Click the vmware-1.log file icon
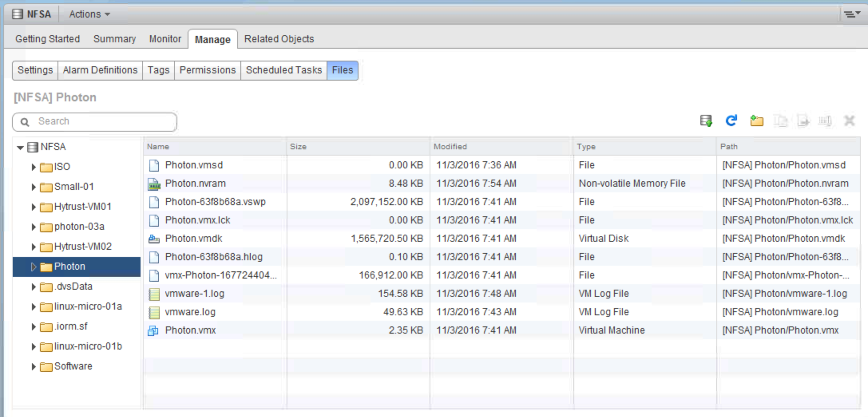This screenshot has height=417, width=868. point(154,294)
